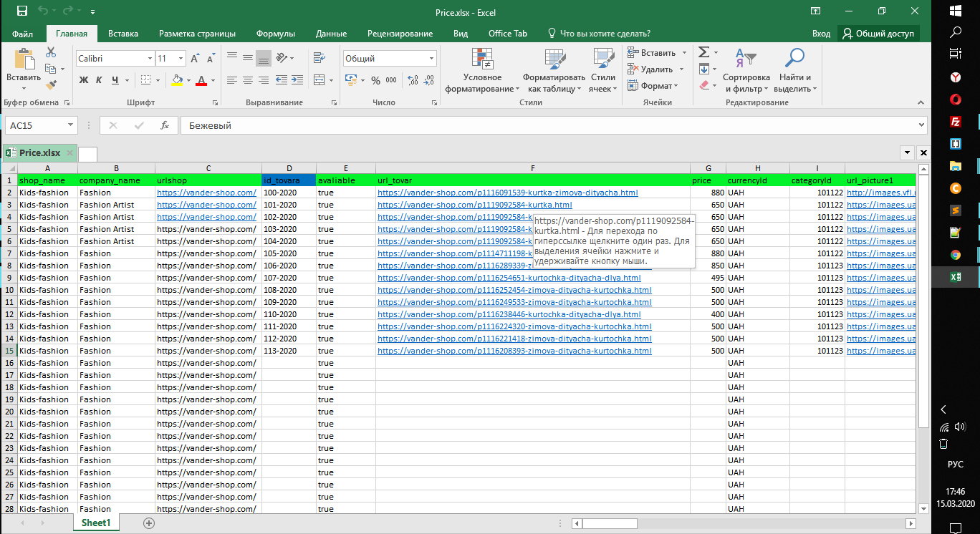The height and width of the screenshot is (534, 980).
Task: Click Общий доступ share button
Action: click(879, 34)
